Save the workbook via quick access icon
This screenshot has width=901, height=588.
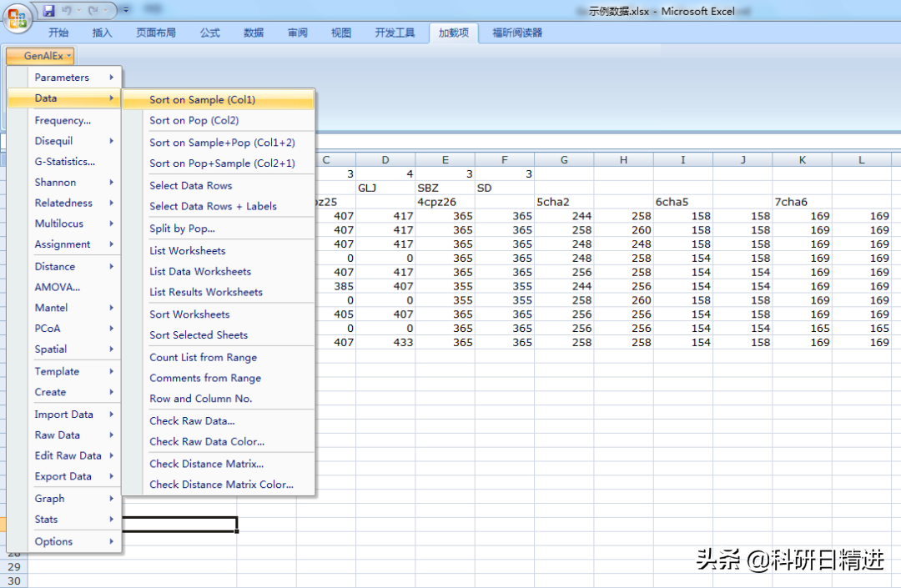pyautogui.click(x=48, y=10)
